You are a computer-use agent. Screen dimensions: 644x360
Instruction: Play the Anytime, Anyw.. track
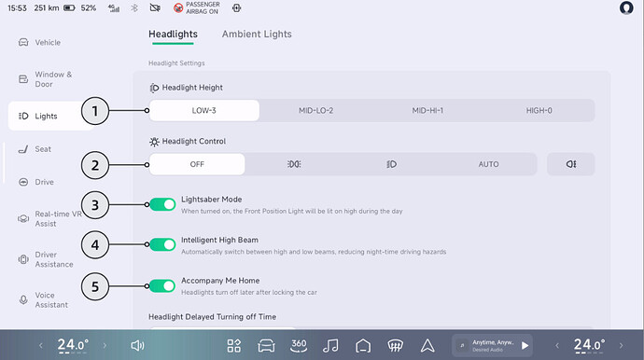coord(525,346)
